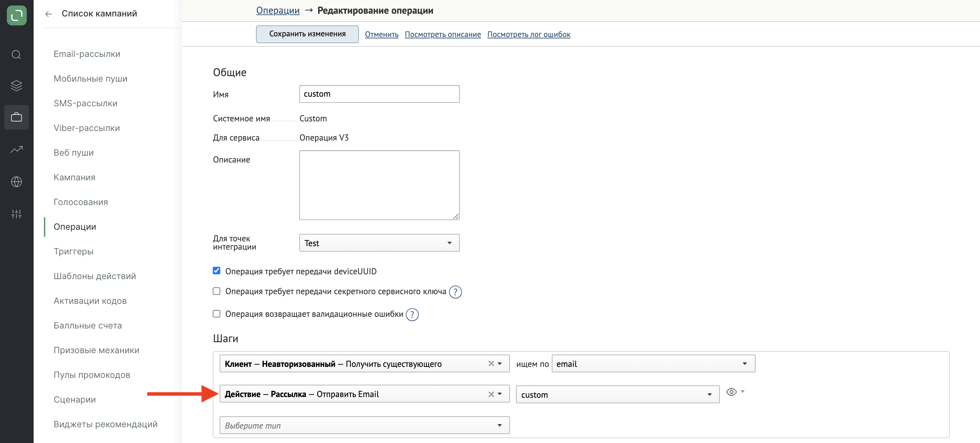Click Сохранить изменения button
The image size is (980, 443).
tap(307, 34)
